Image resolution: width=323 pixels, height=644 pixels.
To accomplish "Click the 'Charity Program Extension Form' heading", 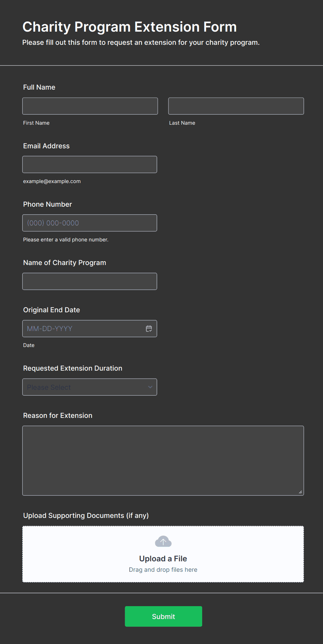I will pyautogui.click(x=130, y=27).
